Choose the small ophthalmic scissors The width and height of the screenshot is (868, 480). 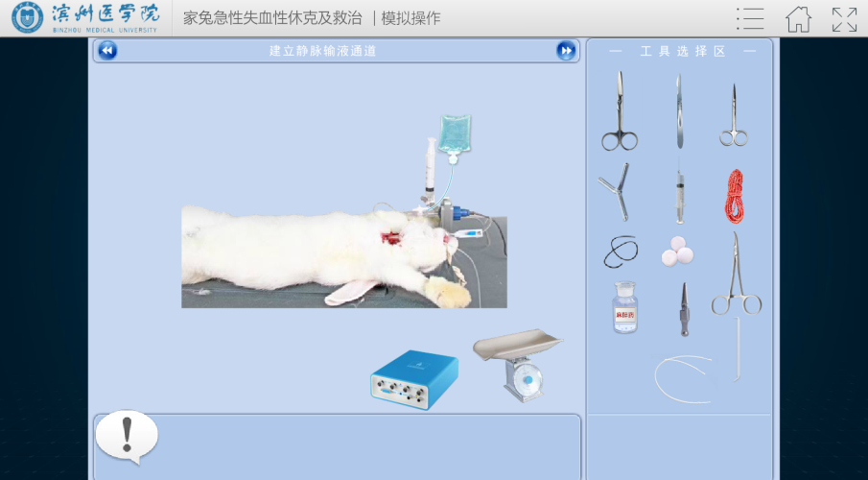(734, 115)
